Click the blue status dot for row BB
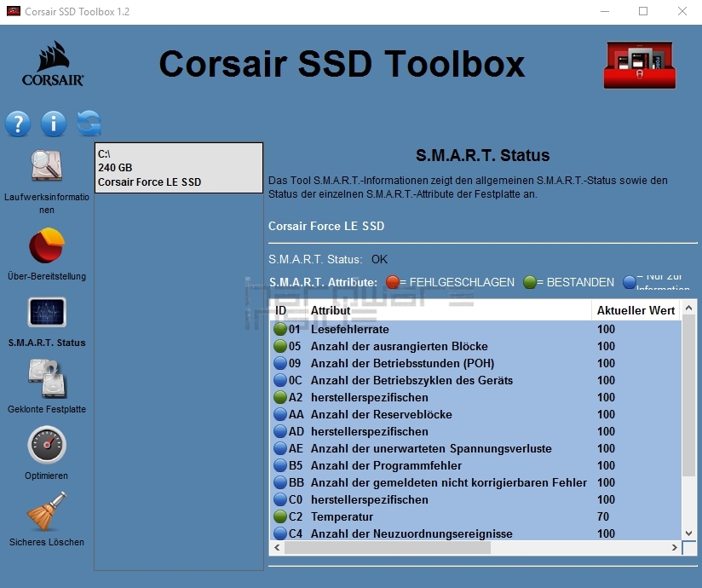This screenshot has width=702, height=588. pos(280,482)
